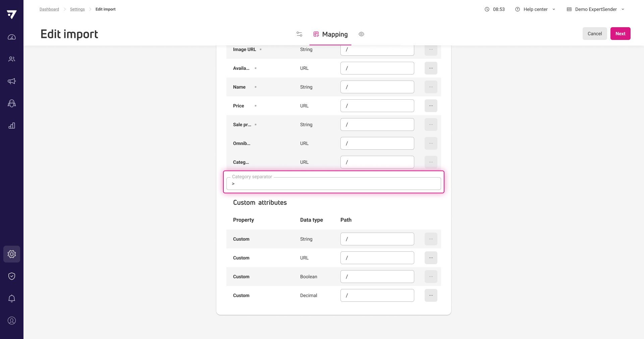Open the ellipsis menu for Name row
Image resolution: width=644 pixels, height=339 pixels.
[431, 87]
